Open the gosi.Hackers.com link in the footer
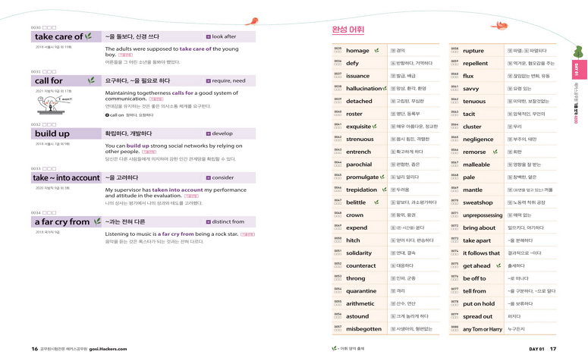 pyautogui.click(x=108, y=349)
